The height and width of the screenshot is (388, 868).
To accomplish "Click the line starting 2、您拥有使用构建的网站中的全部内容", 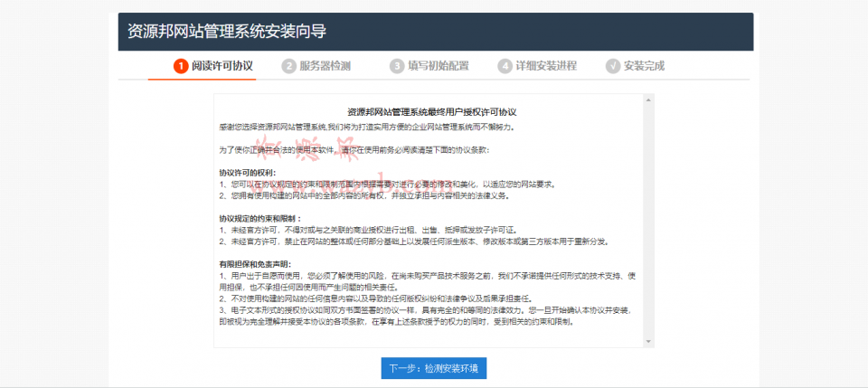I will point(363,195).
